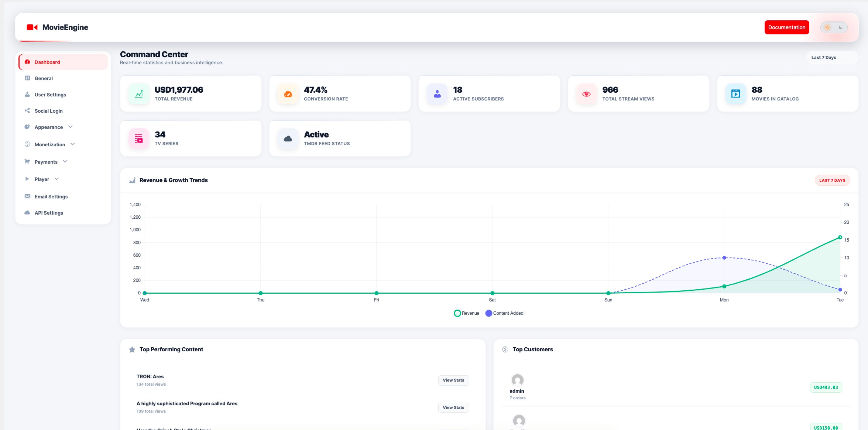Switch to dark mode moon toggle
The width and height of the screenshot is (868, 430).
pyautogui.click(x=841, y=27)
